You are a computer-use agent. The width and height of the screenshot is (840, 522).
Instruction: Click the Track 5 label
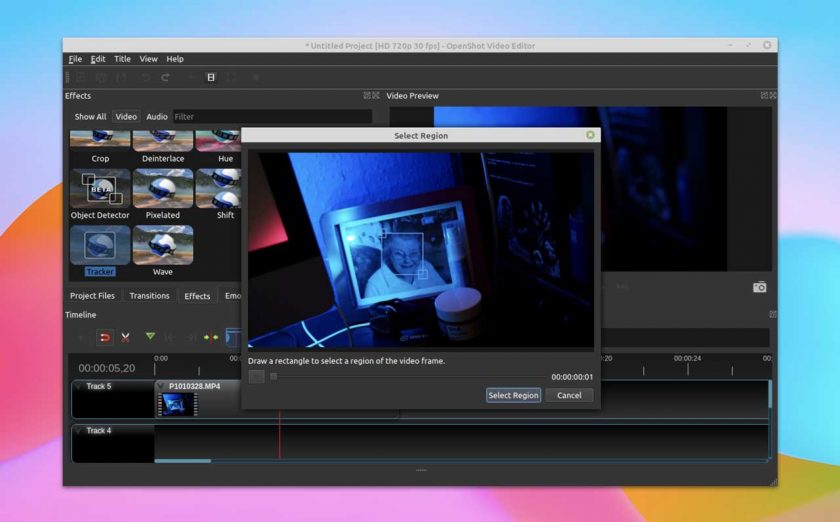click(x=99, y=386)
